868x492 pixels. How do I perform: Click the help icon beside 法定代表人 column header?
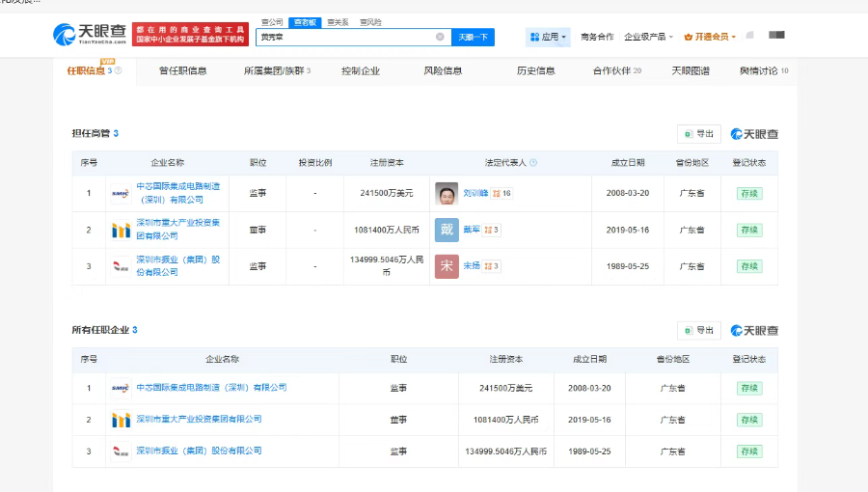pyautogui.click(x=533, y=163)
